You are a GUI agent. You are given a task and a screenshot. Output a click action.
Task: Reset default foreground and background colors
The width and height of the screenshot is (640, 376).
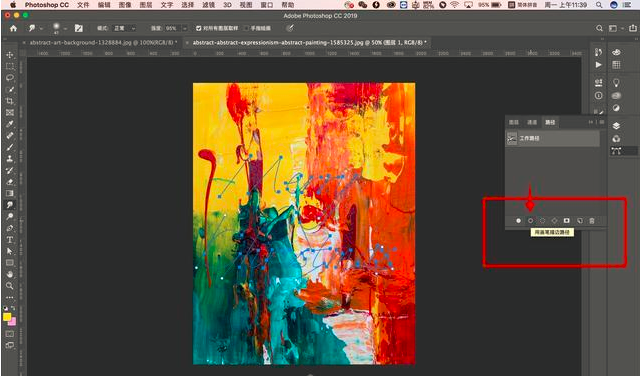click(5, 308)
